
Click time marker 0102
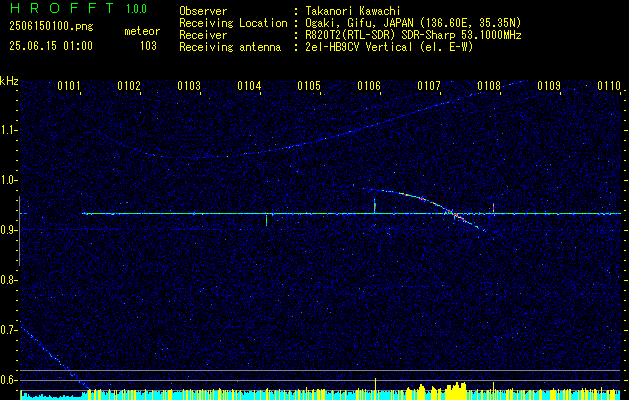129,85
